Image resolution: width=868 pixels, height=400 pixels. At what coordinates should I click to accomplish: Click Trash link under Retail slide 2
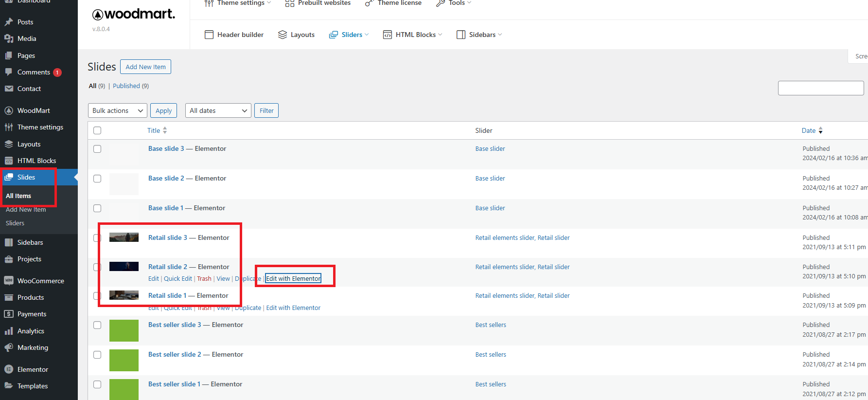point(204,278)
